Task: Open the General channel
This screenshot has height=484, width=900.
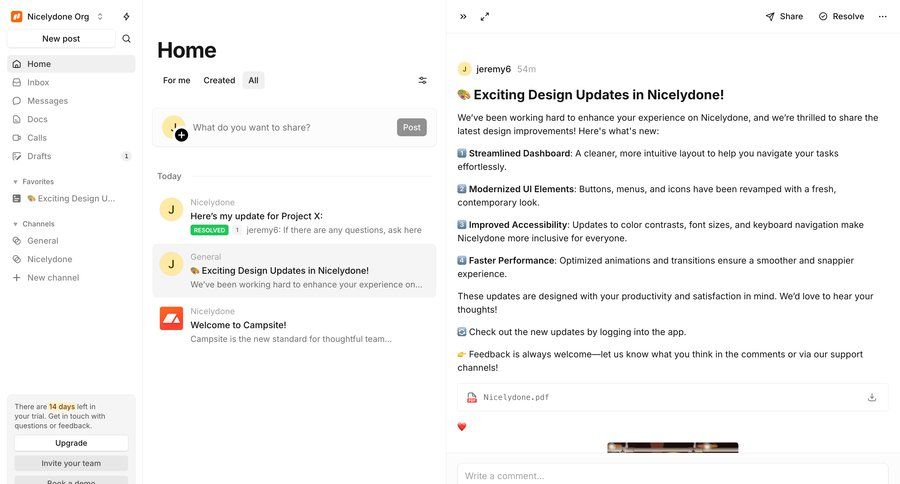Action: click(x=71, y=241)
